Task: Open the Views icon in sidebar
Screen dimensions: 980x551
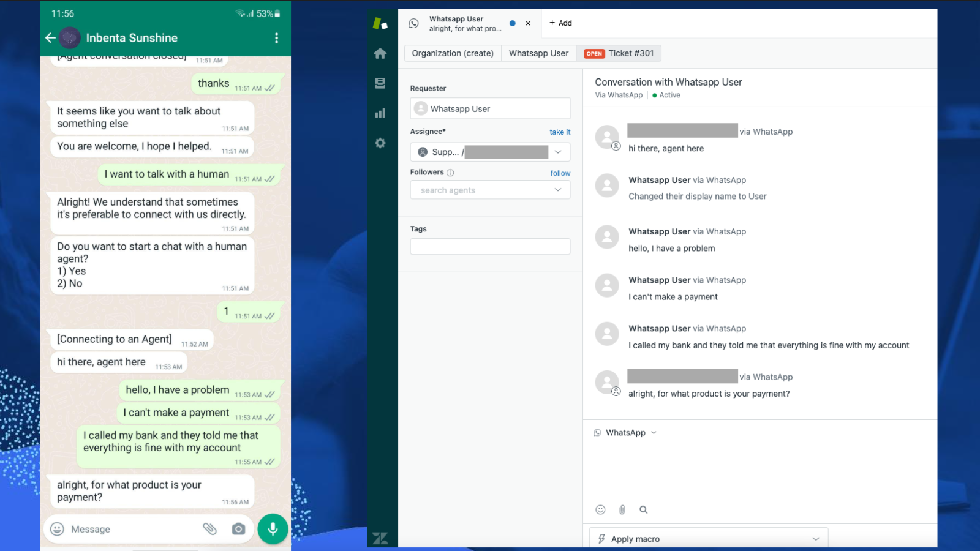Action: pos(380,83)
